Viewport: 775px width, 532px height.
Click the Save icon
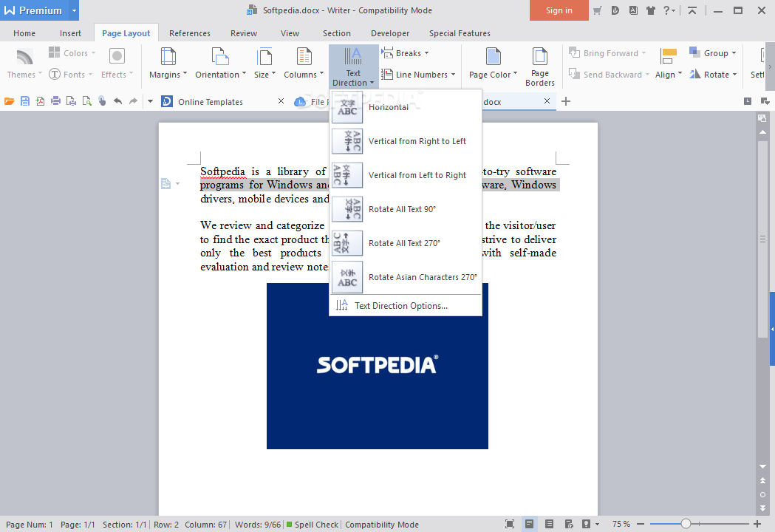click(x=24, y=101)
